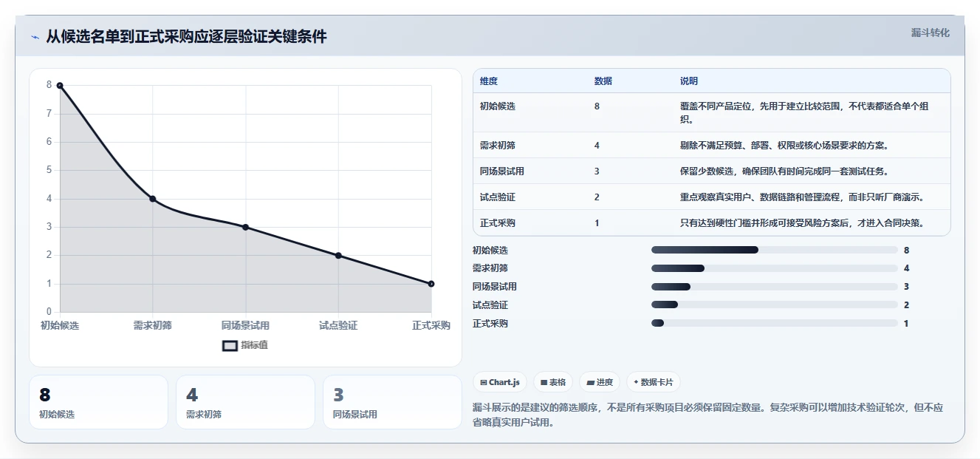Screen dimensions: 980x459
Task: Click the title 从候选名单到正式采购应逐层验证关键条件
Action: pos(186,36)
